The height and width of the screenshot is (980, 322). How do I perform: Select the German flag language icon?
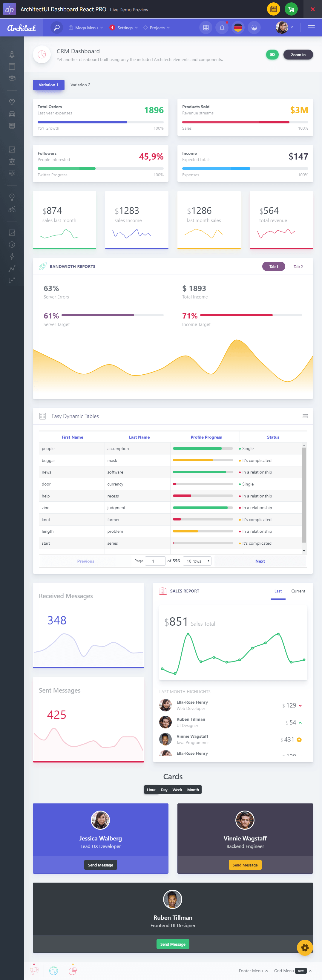pyautogui.click(x=238, y=27)
